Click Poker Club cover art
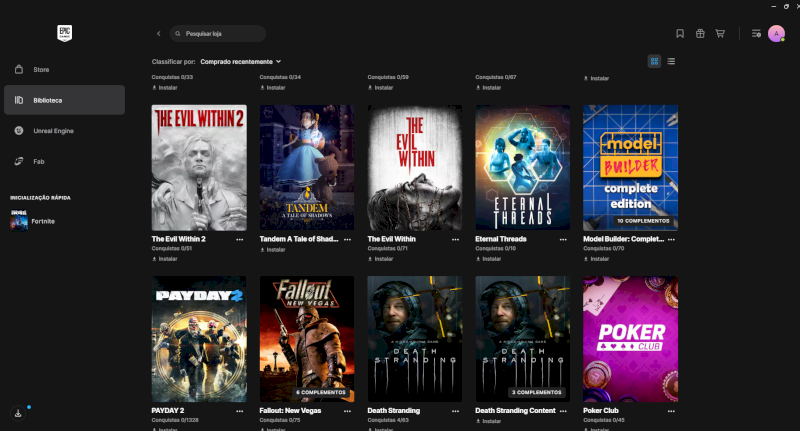The image size is (800, 431). click(x=631, y=339)
